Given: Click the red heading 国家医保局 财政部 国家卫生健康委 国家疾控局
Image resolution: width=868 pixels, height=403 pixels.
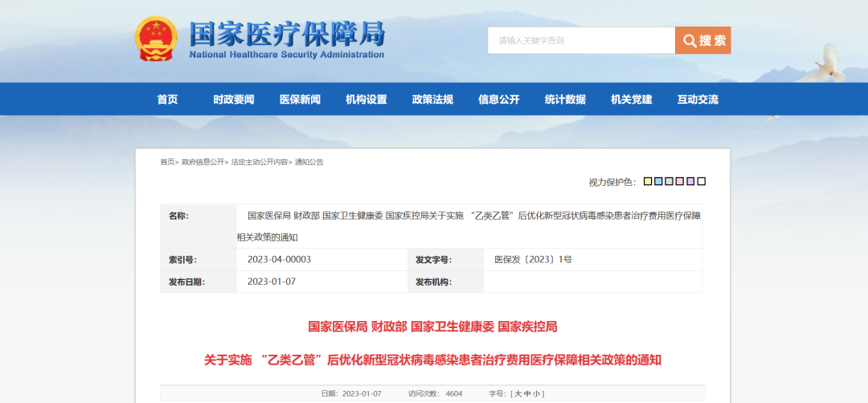Looking at the screenshot, I should 432,327.
